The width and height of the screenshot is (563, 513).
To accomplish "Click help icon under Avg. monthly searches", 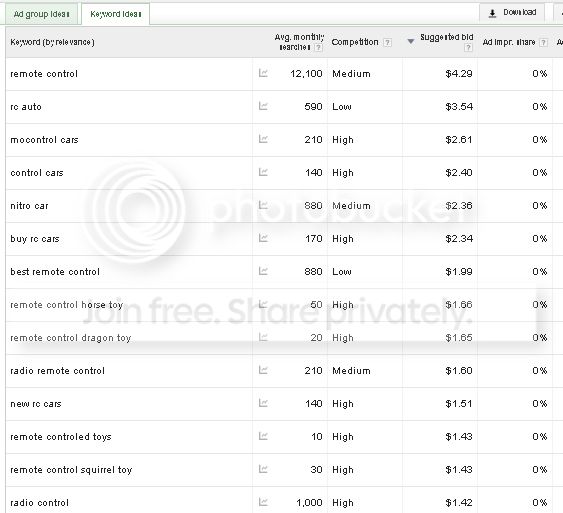I will point(318,47).
